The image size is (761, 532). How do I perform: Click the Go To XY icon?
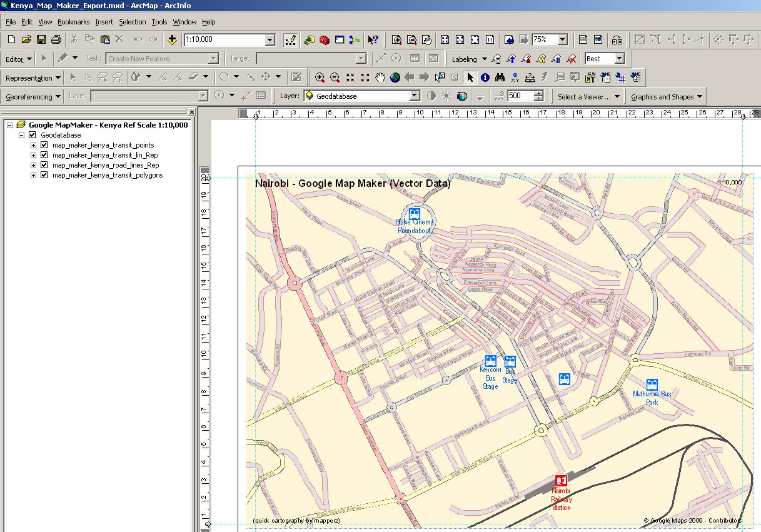point(515,78)
